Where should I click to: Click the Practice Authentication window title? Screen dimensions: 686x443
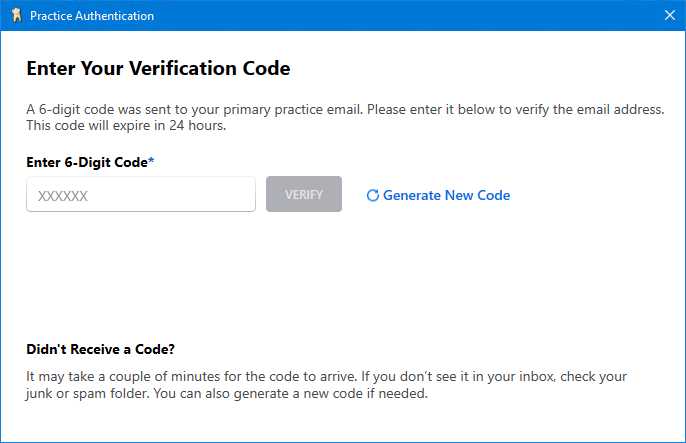[92, 16]
